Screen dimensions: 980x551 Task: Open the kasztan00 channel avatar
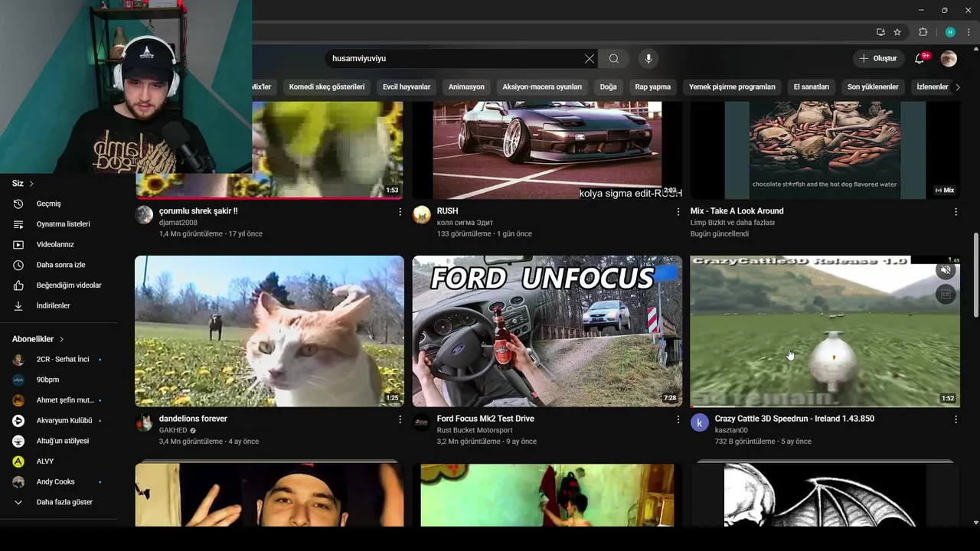coord(700,422)
